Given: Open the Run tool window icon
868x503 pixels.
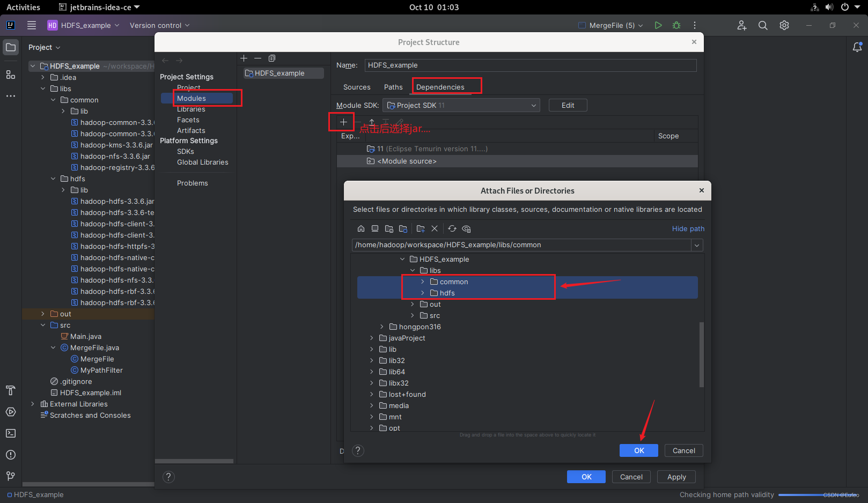Looking at the screenshot, I should [x=11, y=412].
